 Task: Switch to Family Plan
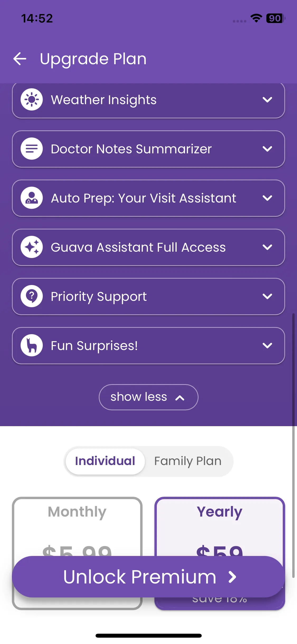pyautogui.click(x=188, y=461)
